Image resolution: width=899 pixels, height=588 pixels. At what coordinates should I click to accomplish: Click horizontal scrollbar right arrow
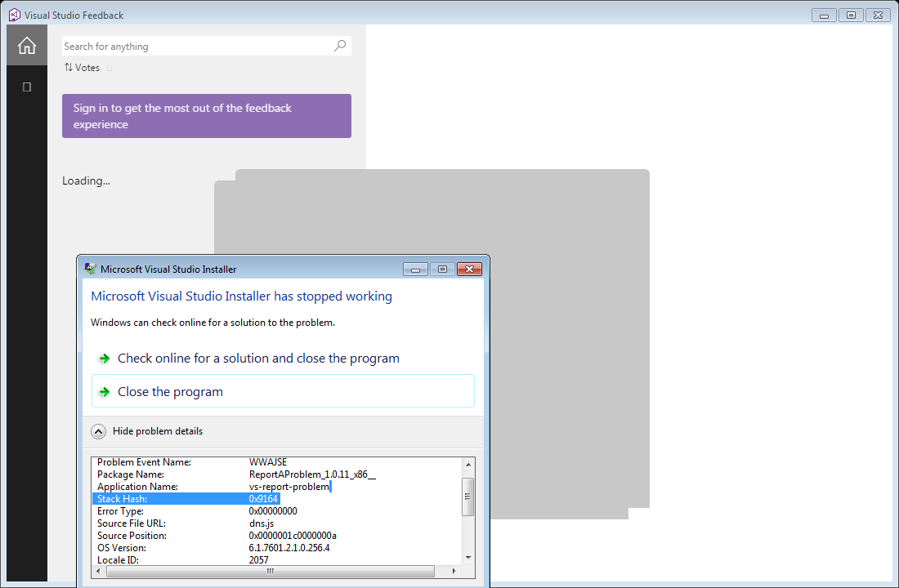click(x=454, y=572)
